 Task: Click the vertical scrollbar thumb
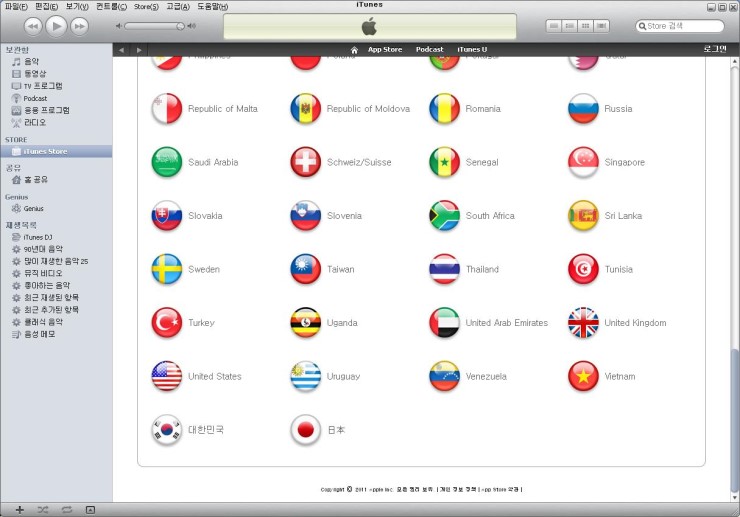click(734, 420)
